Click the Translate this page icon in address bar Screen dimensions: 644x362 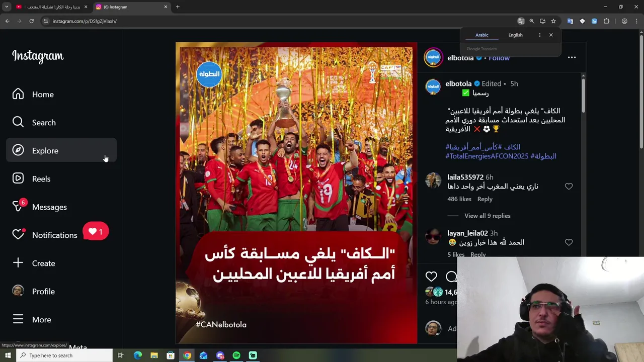click(x=521, y=21)
